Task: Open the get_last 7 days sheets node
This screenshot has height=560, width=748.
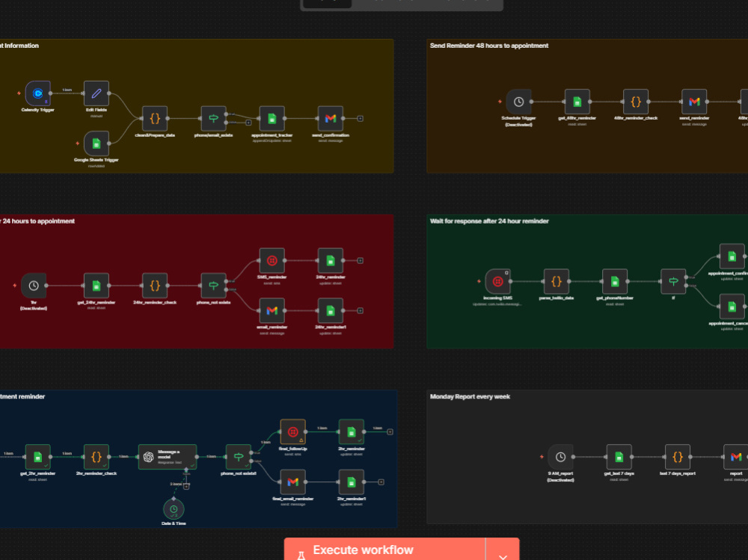Action: pyautogui.click(x=619, y=457)
